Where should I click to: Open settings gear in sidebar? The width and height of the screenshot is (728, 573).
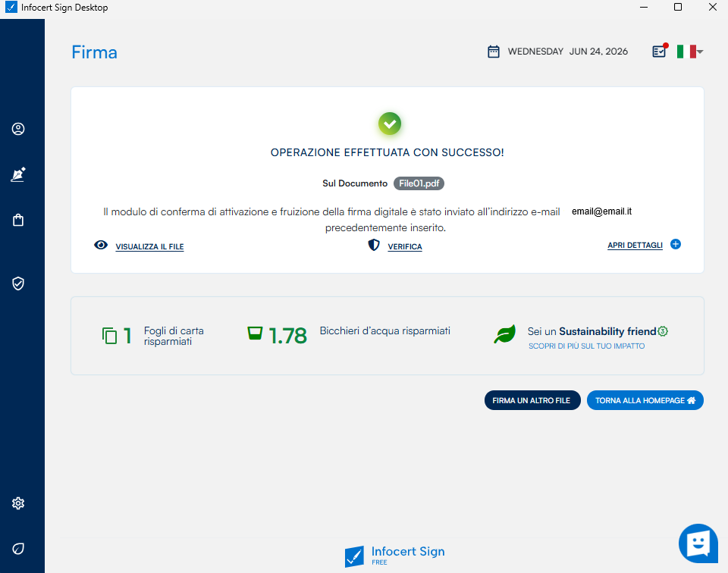click(x=18, y=503)
